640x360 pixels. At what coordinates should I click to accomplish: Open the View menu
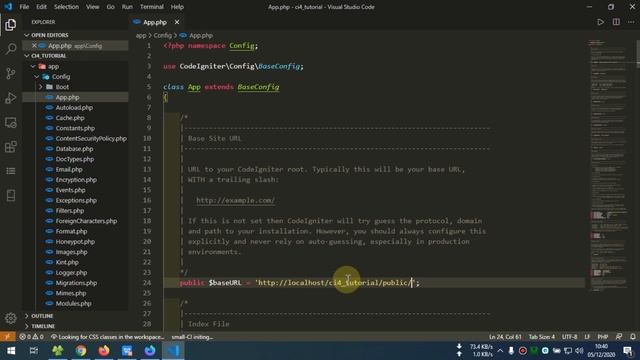(x=93, y=7)
